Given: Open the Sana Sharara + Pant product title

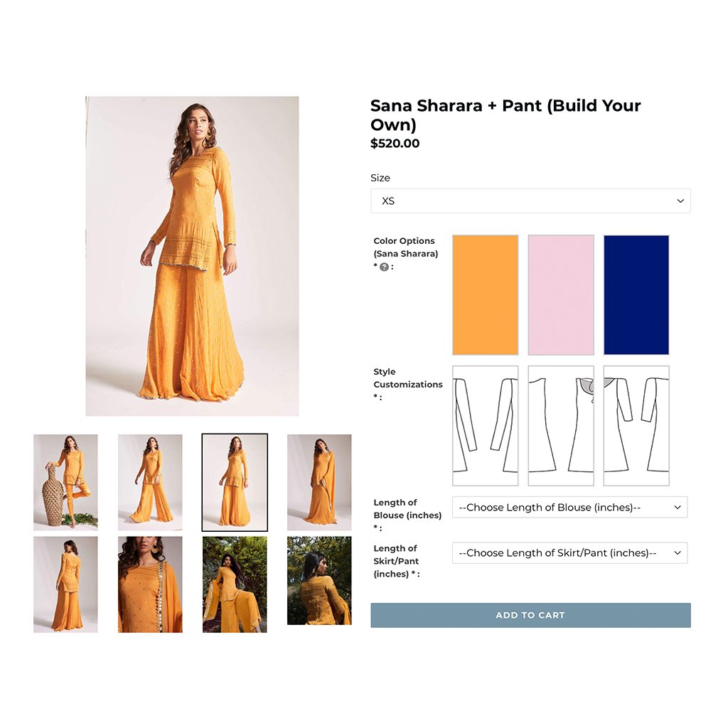Looking at the screenshot, I should pos(505,114).
